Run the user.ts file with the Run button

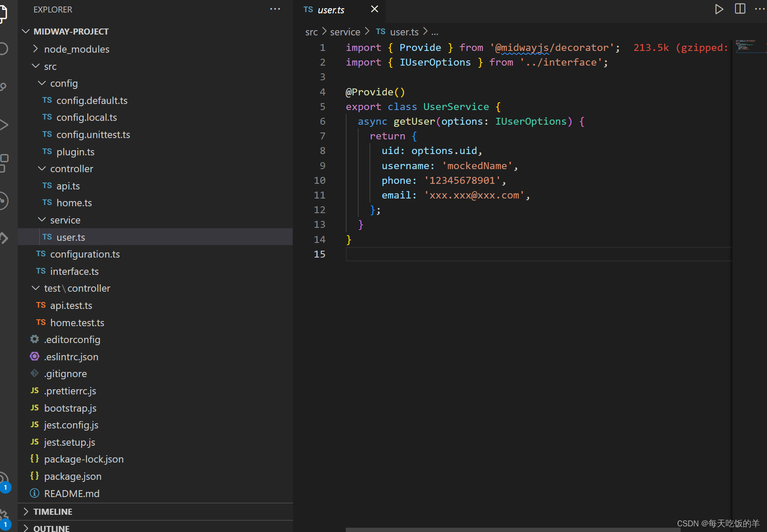pyautogui.click(x=719, y=9)
